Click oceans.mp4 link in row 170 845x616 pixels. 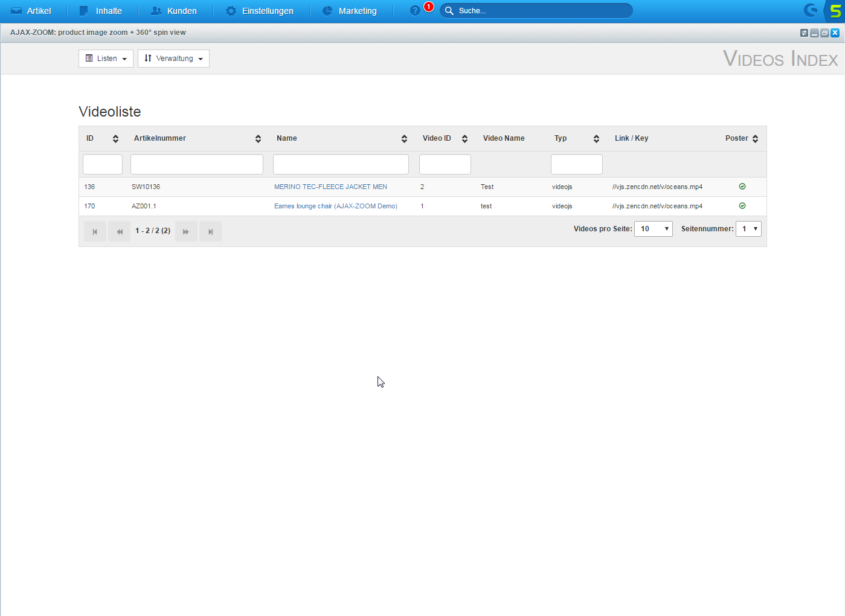(657, 207)
